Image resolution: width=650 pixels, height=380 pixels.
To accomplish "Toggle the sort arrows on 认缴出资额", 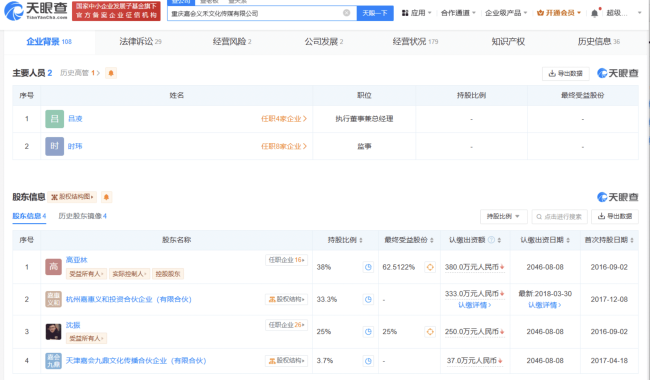I will [x=499, y=240].
